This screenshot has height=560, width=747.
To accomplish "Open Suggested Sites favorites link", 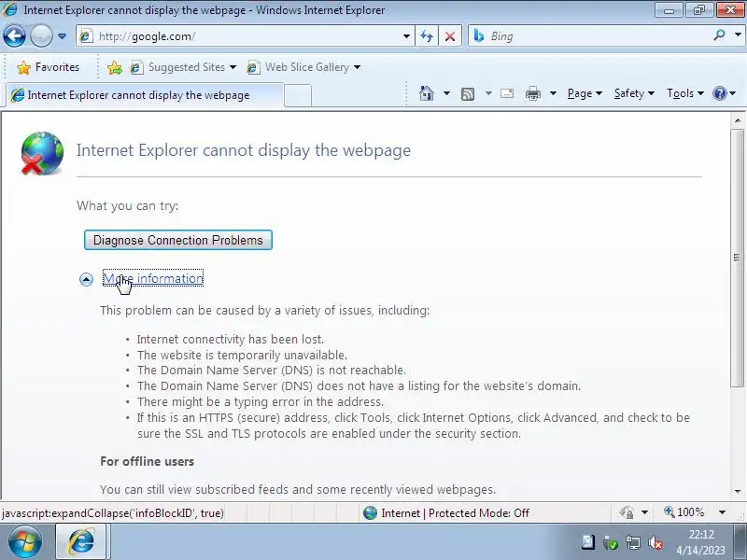I will [183, 67].
